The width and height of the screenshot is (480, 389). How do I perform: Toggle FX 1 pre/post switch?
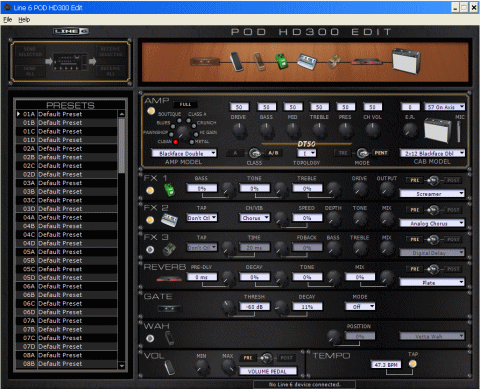coord(433,180)
